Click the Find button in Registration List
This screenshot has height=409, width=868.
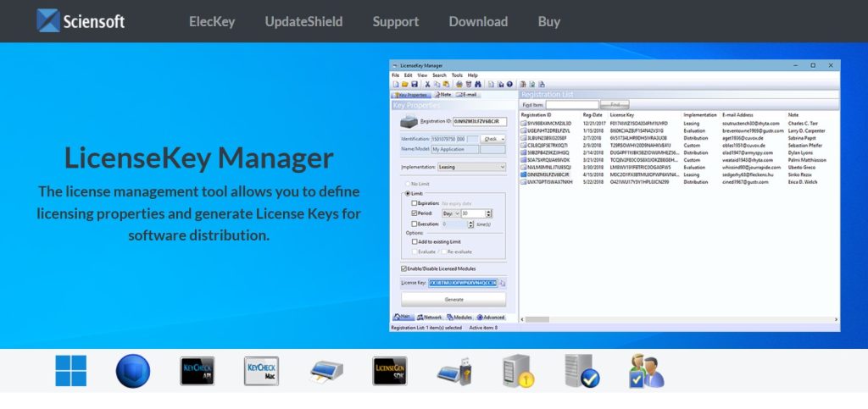coord(615,104)
